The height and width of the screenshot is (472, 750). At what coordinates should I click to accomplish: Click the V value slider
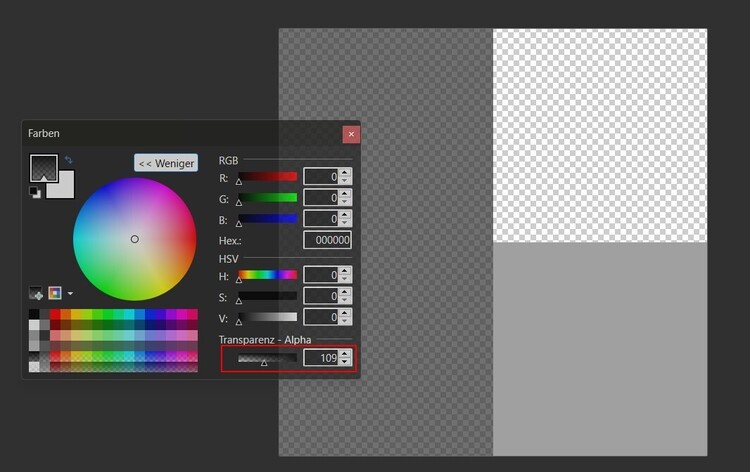(267, 317)
